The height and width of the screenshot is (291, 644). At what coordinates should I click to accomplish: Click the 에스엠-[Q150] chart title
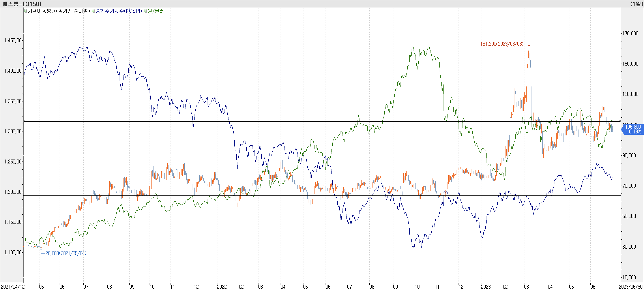pyautogui.click(x=22, y=4)
